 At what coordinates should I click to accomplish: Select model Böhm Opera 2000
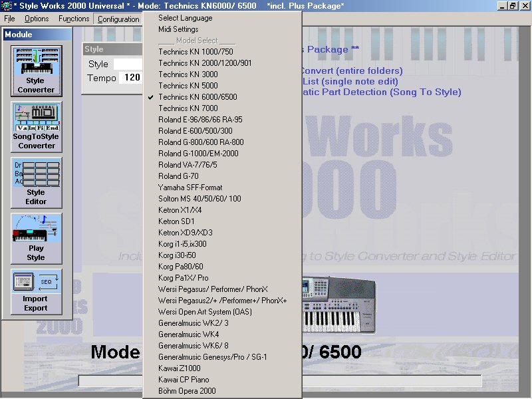point(222,391)
